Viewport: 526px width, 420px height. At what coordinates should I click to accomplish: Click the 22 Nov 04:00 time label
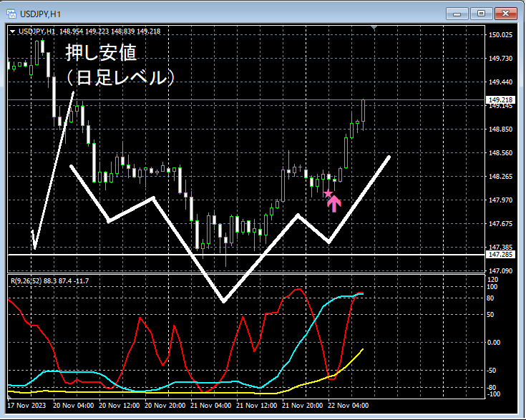click(x=348, y=405)
